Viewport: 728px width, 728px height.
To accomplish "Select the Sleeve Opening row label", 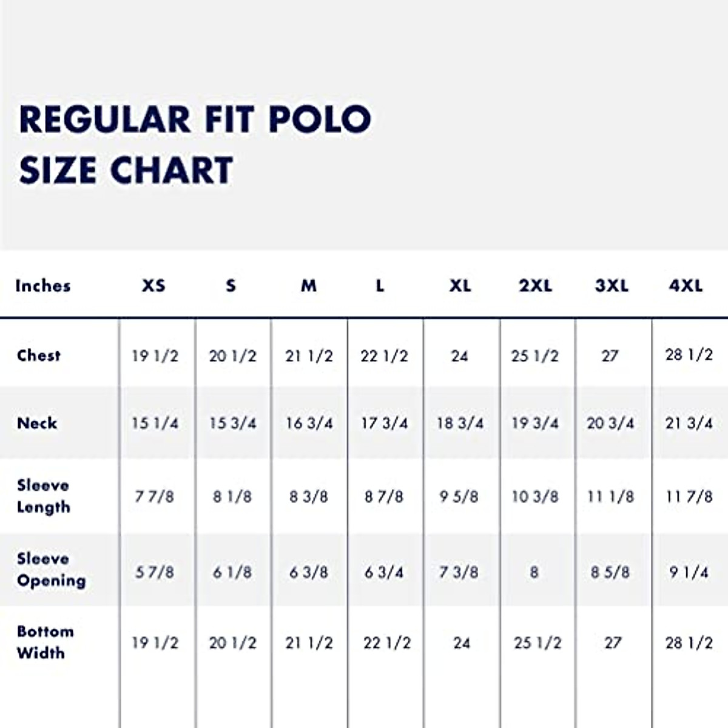I will click(x=52, y=570).
